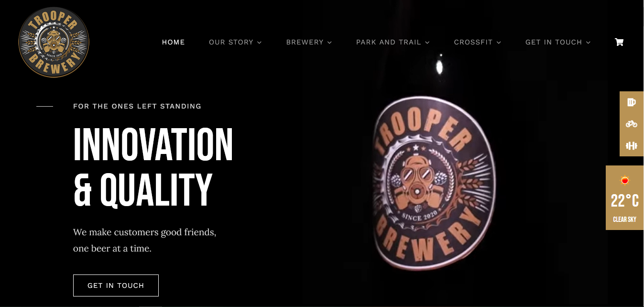Open the Crossfit menu item

point(473,42)
